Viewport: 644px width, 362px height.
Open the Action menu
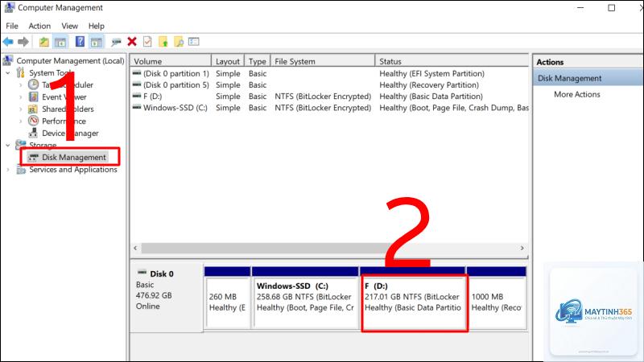39,26
